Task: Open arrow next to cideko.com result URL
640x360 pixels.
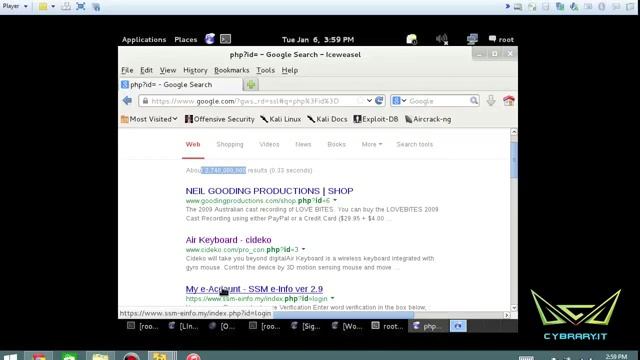Action: (x=303, y=249)
